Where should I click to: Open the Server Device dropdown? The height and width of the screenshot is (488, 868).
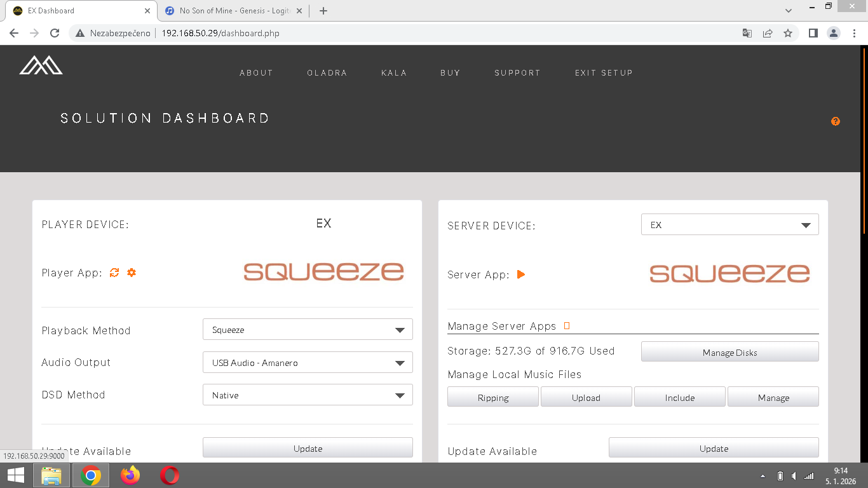click(x=729, y=225)
